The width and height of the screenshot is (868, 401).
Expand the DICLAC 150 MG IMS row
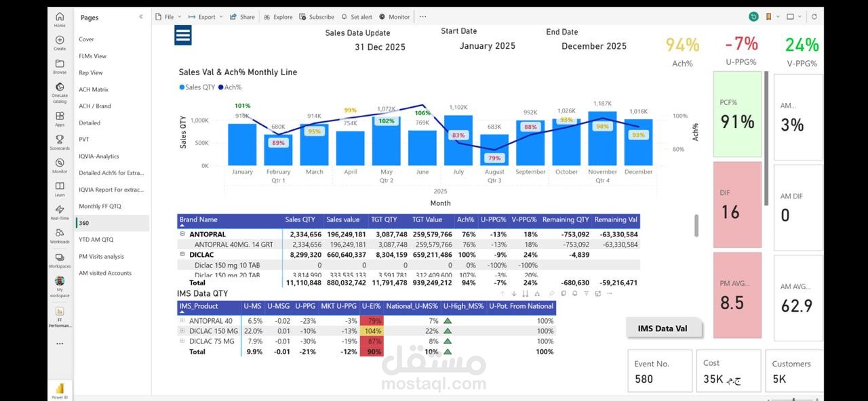[x=182, y=331]
